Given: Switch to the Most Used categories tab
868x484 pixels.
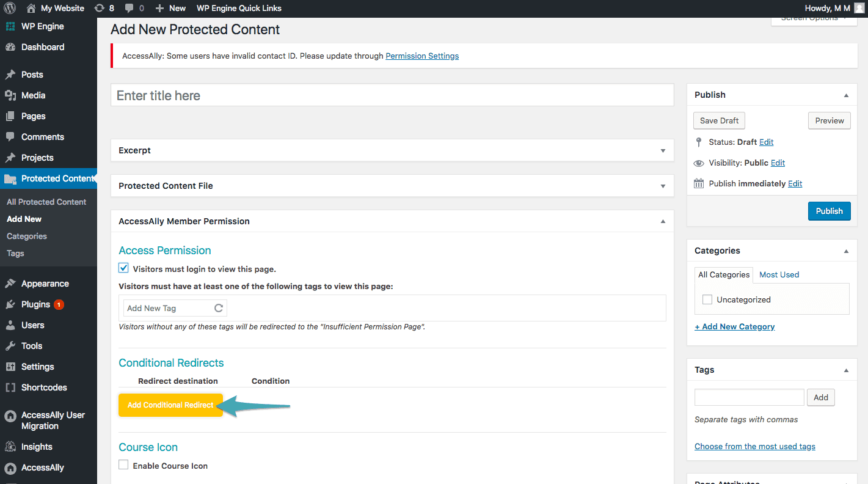Looking at the screenshot, I should pos(779,274).
